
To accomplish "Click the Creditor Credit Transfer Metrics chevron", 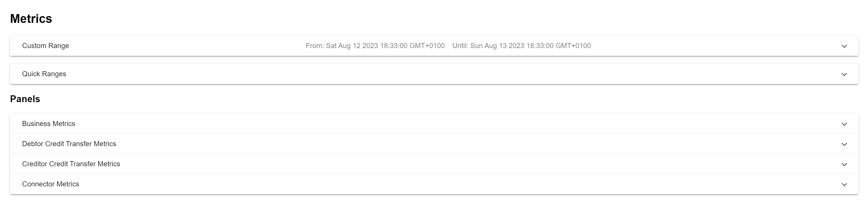I will click(x=844, y=165).
